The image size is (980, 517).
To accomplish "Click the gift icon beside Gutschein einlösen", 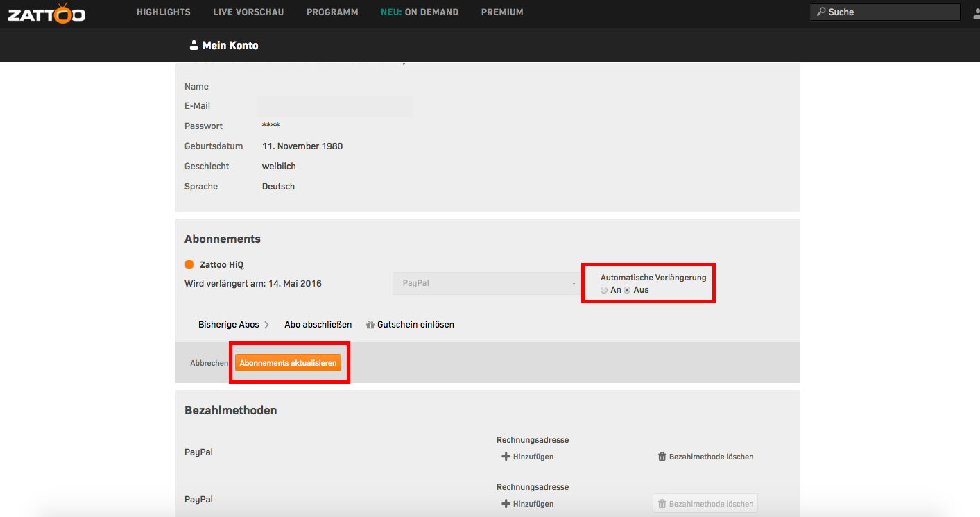I will point(370,324).
